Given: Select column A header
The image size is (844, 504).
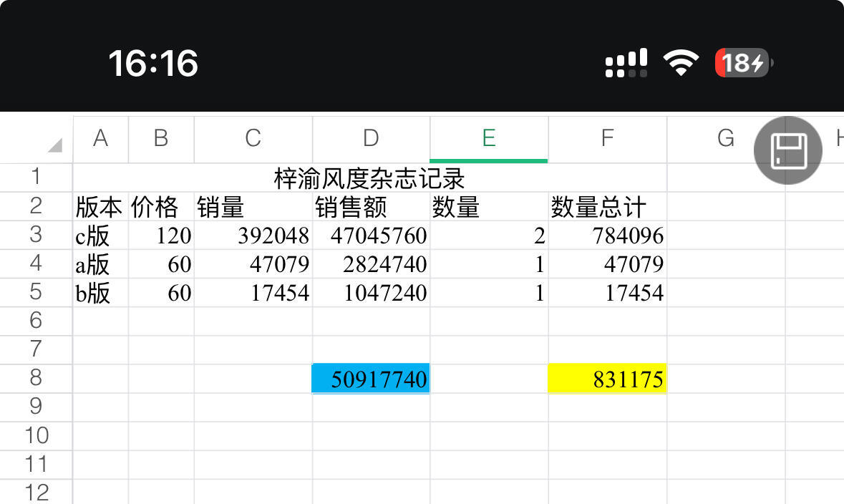Looking at the screenshot, I should coord(101,140).
